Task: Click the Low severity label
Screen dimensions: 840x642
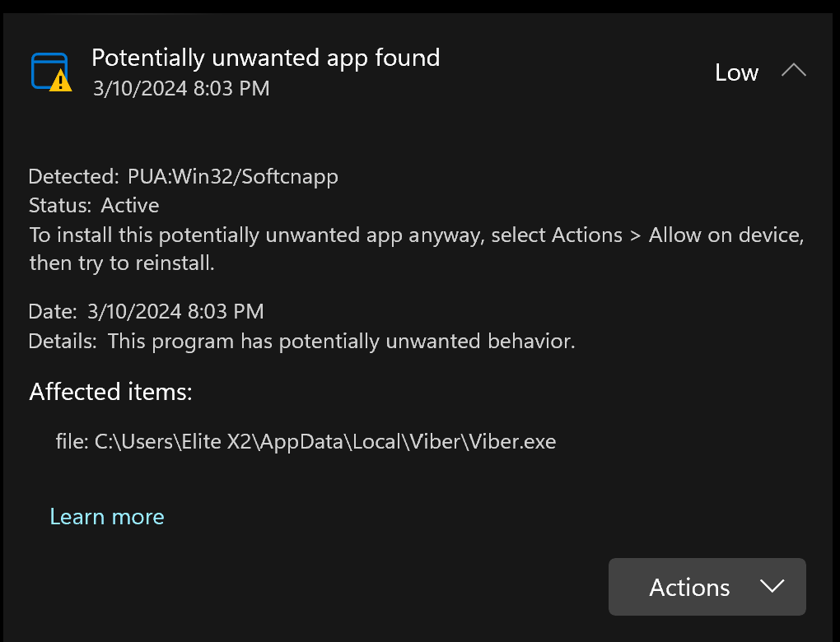Action: pyautogui.click(x=736, y=72)
